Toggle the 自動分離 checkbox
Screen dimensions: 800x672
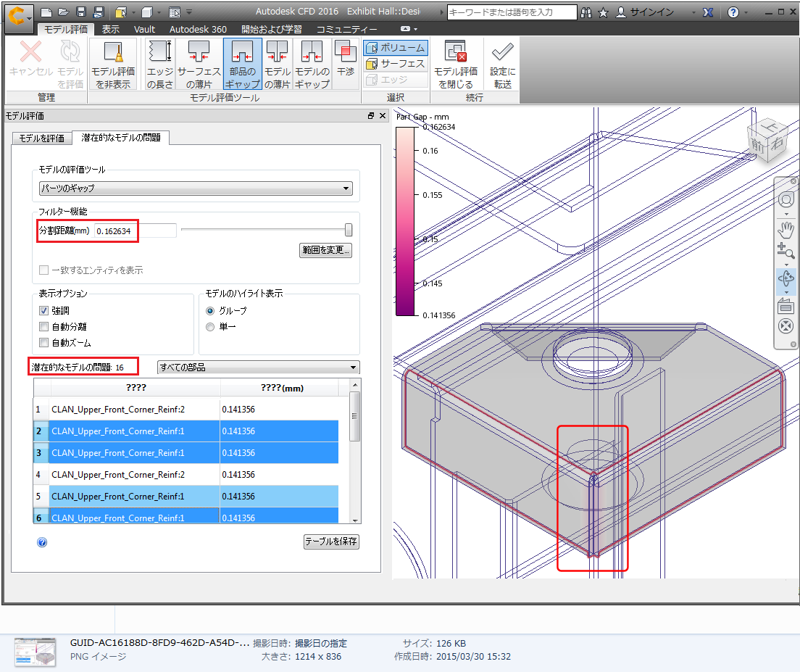coord(44,326)
